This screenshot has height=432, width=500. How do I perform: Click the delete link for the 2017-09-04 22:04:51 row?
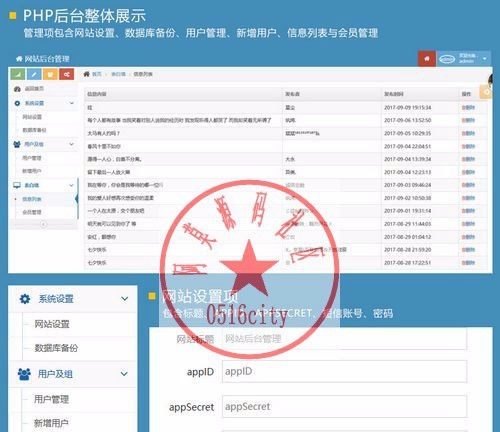coord(468,146)
